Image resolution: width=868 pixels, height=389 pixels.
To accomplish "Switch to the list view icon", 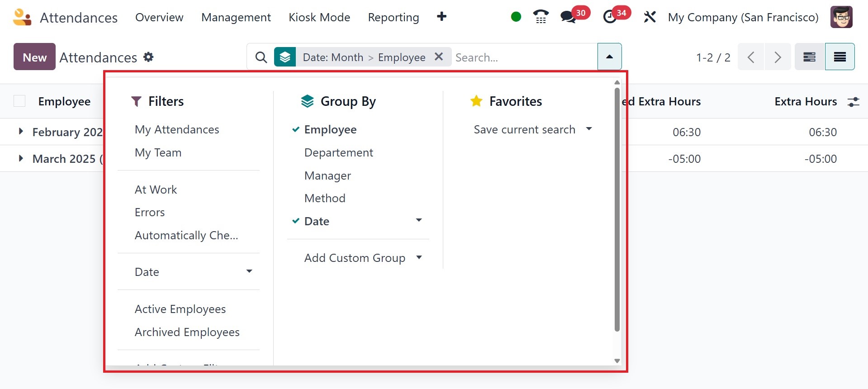I will [x=840, y=57].
